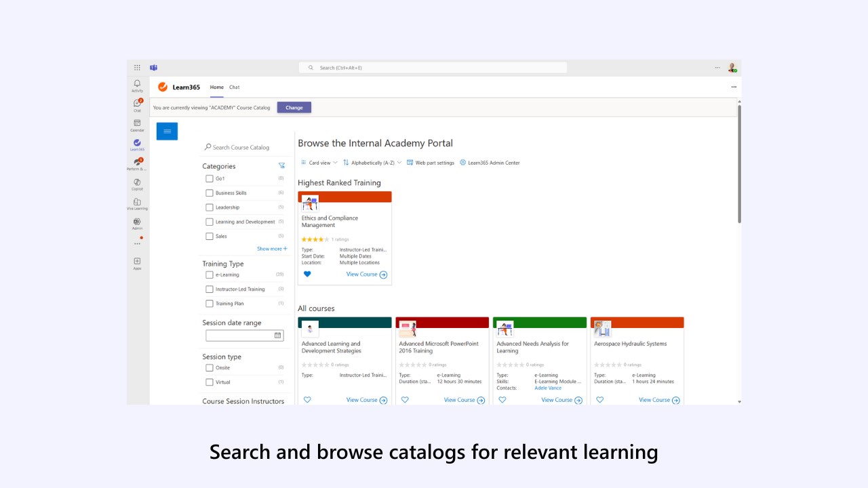Click the Learn365 orange checkmark logo
Screen dimensions: 868x488
(163, 87)
